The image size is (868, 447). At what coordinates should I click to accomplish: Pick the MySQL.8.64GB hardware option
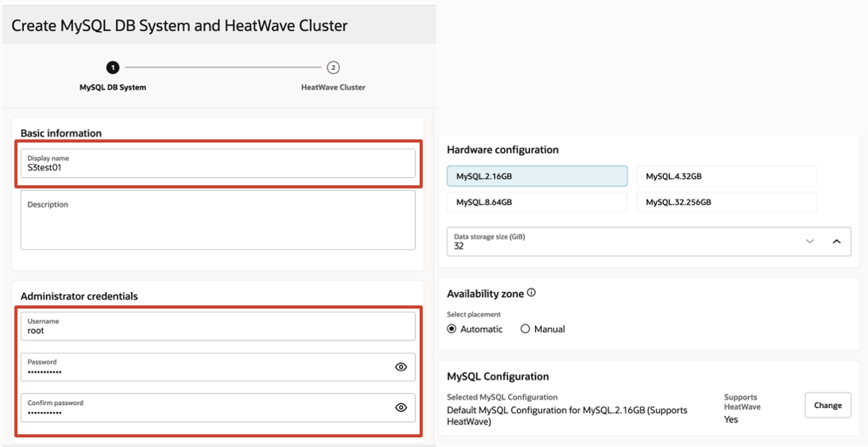pyautogui.click(x=537, y=202)
